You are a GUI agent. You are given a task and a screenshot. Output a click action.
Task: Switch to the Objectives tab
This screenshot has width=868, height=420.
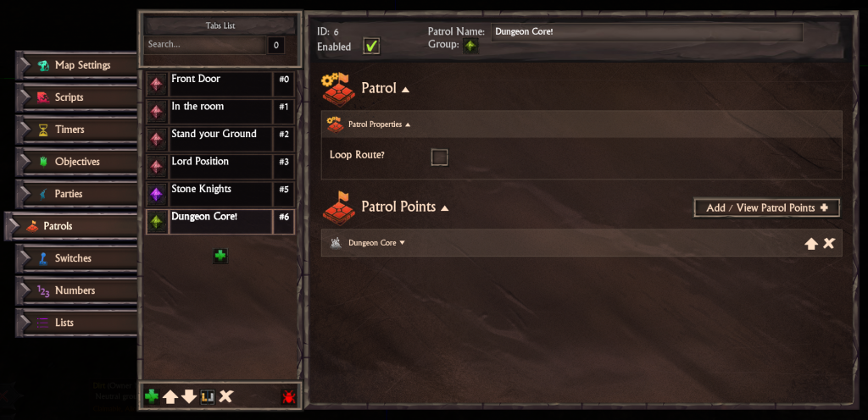[77, 162]
